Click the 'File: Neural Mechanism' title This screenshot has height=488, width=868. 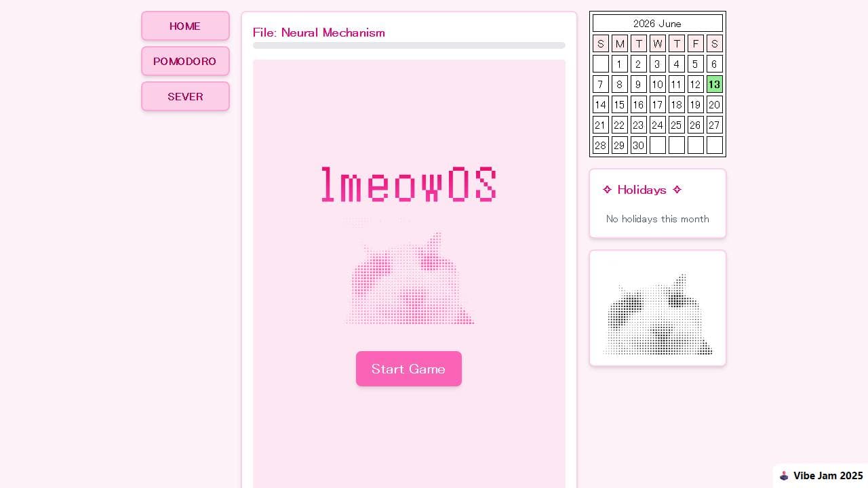point(319,33)
